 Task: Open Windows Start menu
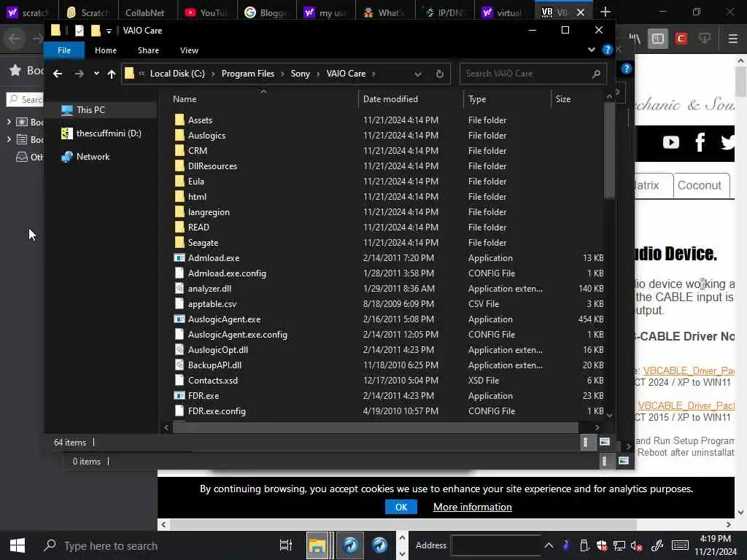pos(18,545)
